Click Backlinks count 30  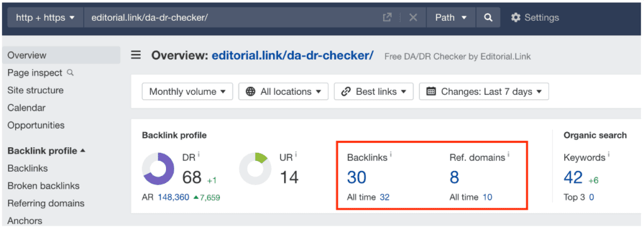[357, 177]
